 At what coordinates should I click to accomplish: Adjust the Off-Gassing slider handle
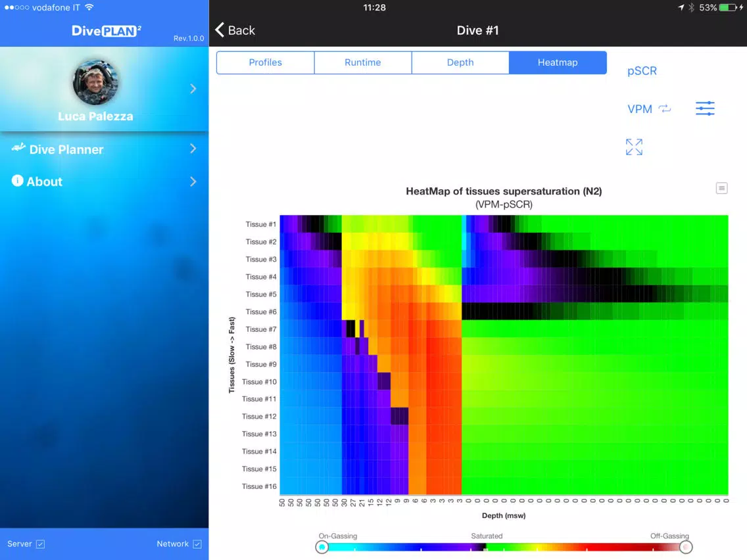(x=686, y=547)
